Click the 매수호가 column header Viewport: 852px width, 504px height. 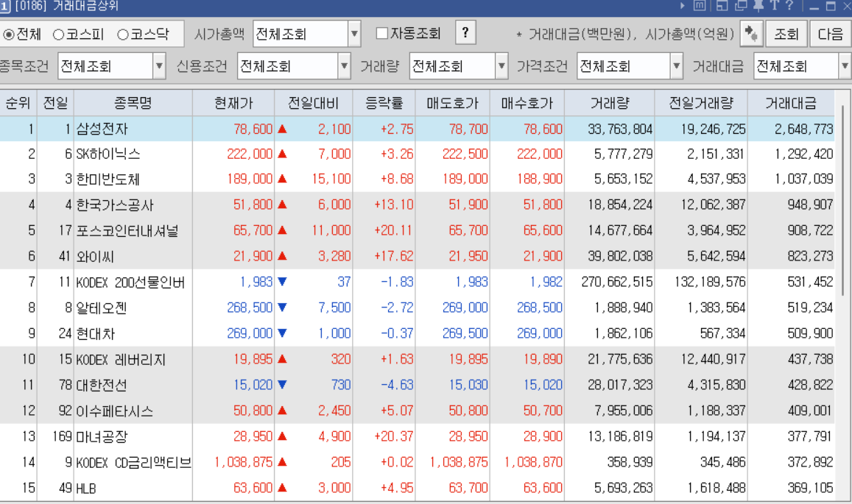point(527,103)
